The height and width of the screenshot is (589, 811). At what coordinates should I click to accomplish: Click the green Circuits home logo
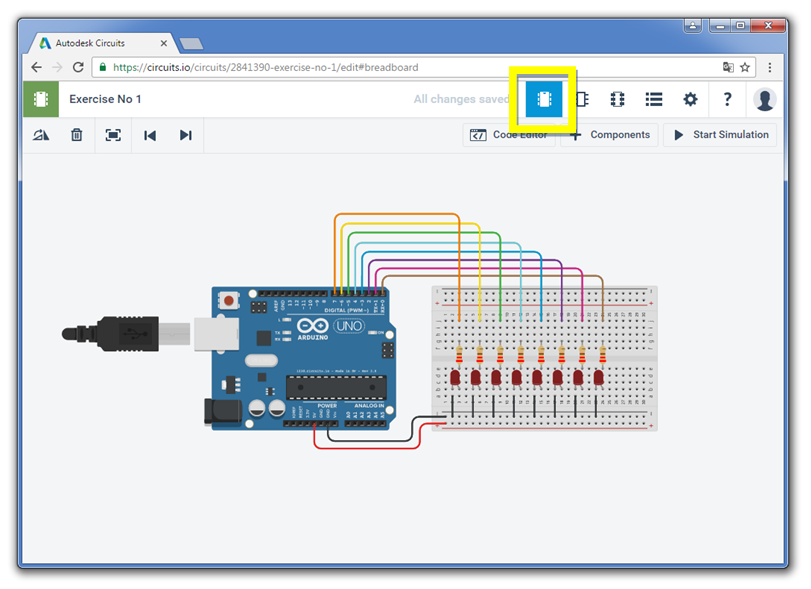tap(41, 99)
